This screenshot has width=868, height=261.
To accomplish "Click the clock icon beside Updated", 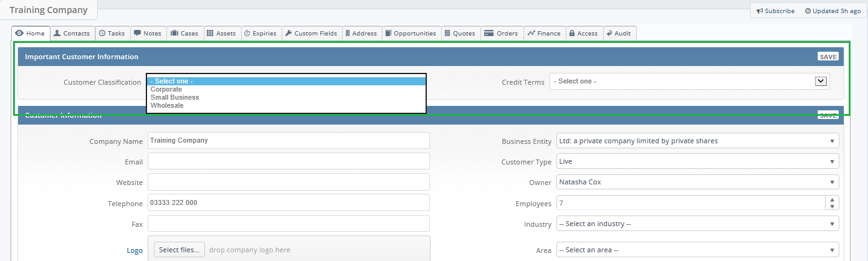I will point(808,11).
